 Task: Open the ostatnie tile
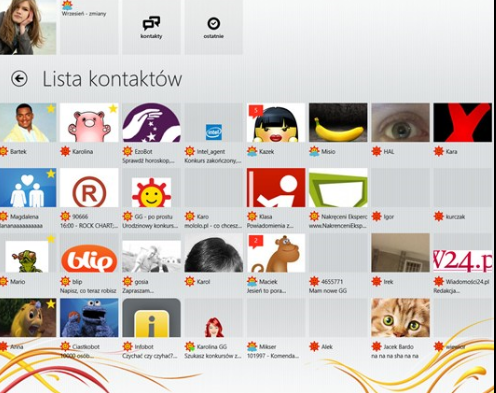(x=214, y=27)
